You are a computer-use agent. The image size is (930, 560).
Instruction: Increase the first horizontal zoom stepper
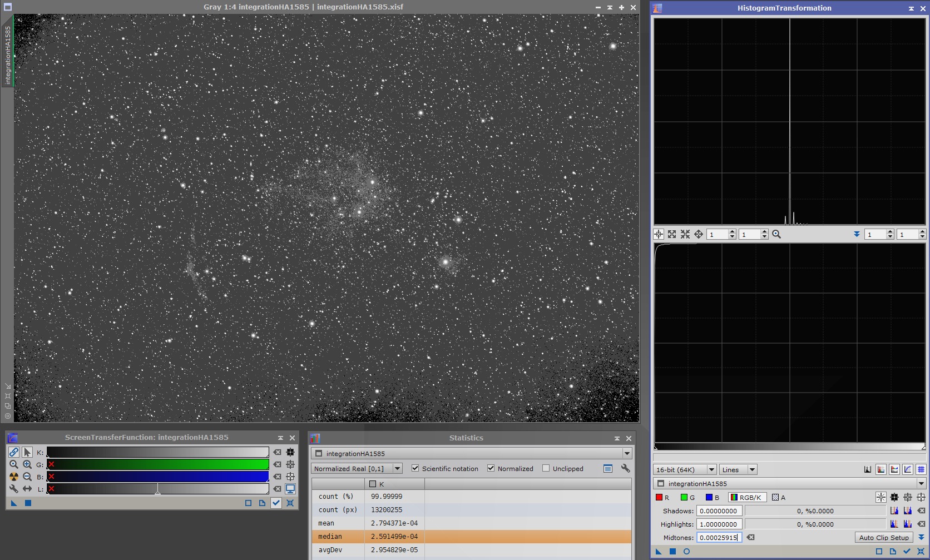732,232
